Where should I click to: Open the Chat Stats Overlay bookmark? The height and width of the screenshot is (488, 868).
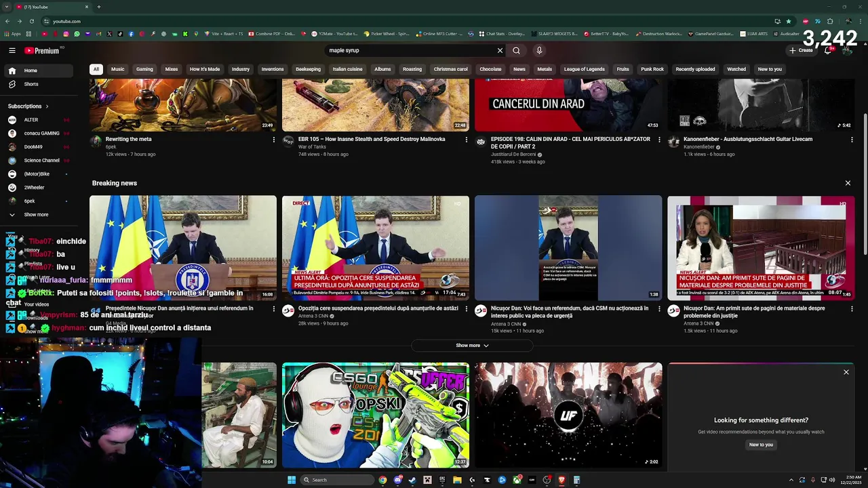pos(501,33)
